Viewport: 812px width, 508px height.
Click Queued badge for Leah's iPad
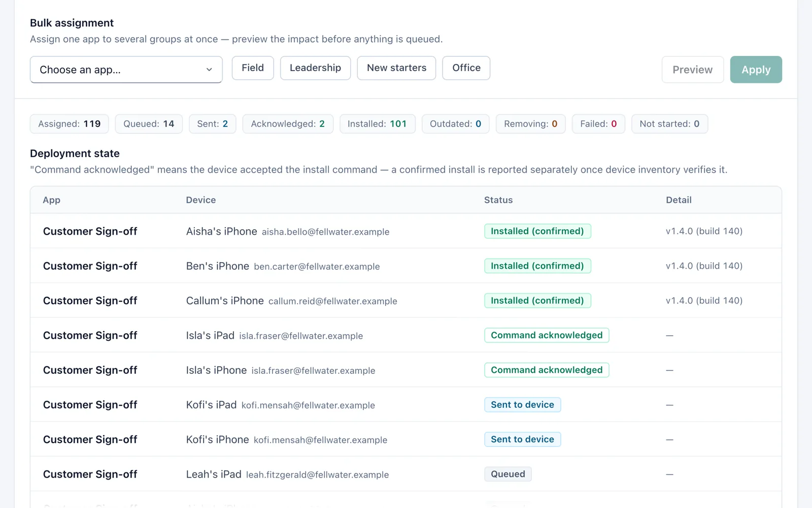508,474
